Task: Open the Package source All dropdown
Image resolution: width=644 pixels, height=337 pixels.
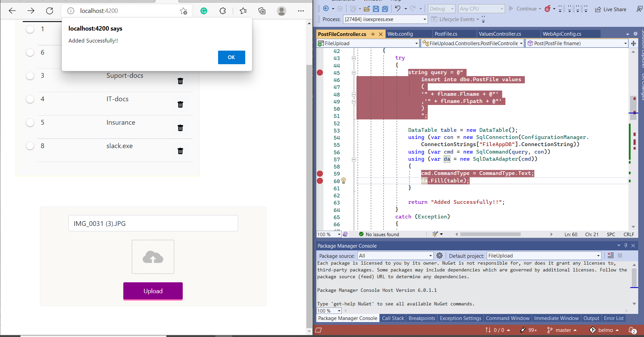Action: click(395, 256)
